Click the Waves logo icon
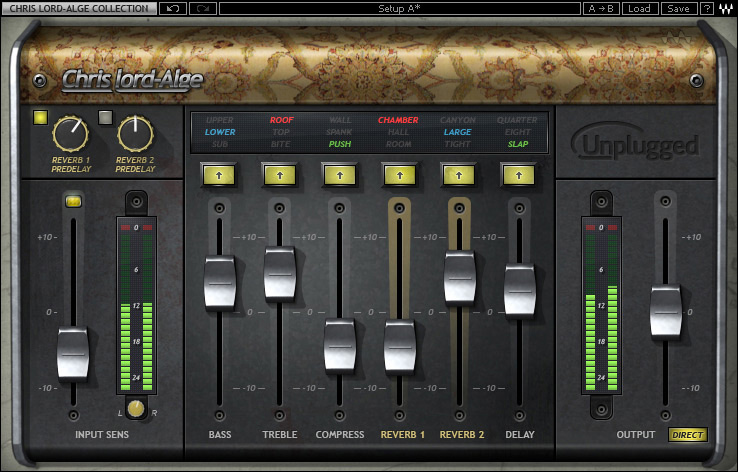The width and height of the screenshot is (738, 472). [x=726, y=8]
